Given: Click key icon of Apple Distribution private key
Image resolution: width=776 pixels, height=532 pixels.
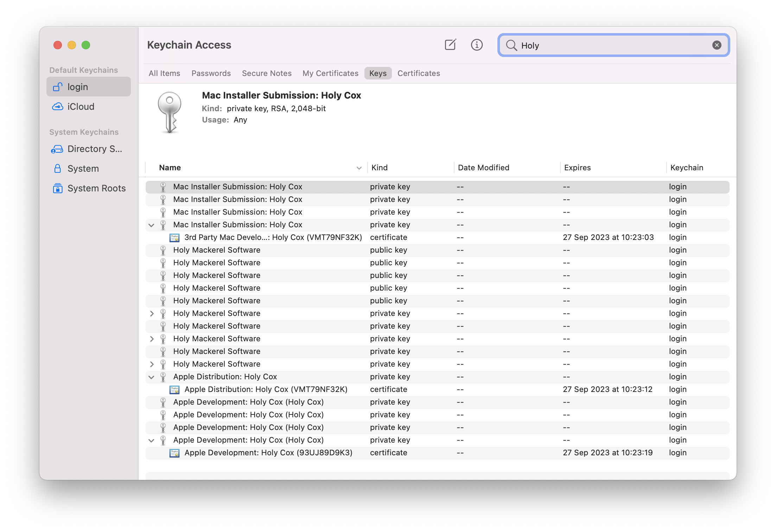Looking at the screenshot, I should (163, 377).
